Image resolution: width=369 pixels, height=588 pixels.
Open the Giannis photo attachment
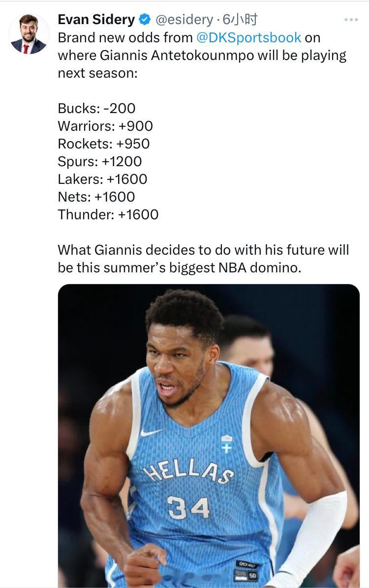[x=209, y=436]
